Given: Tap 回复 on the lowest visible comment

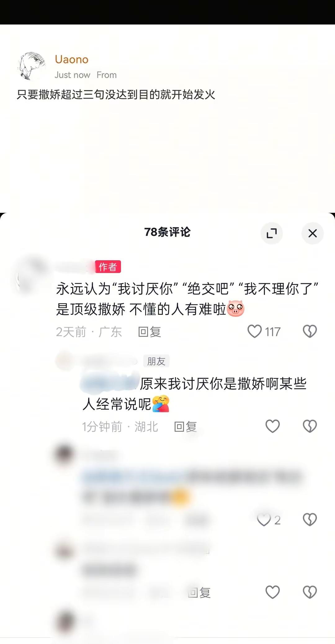Looking at the screenshot, I should click(x=199, y=593).
